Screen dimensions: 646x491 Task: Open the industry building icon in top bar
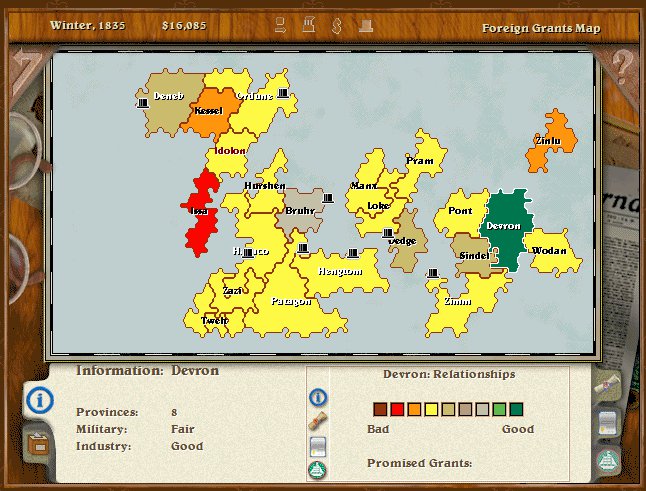coord(309,25)
